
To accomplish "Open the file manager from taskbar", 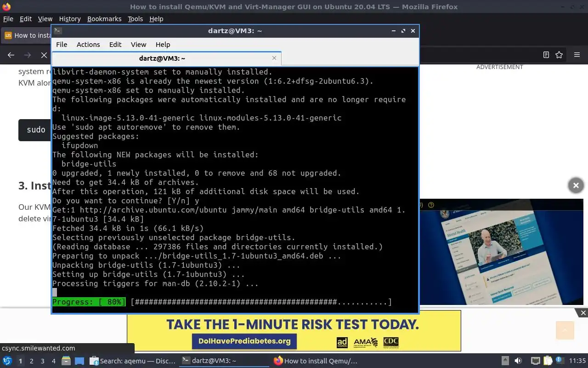I will 66,361.
